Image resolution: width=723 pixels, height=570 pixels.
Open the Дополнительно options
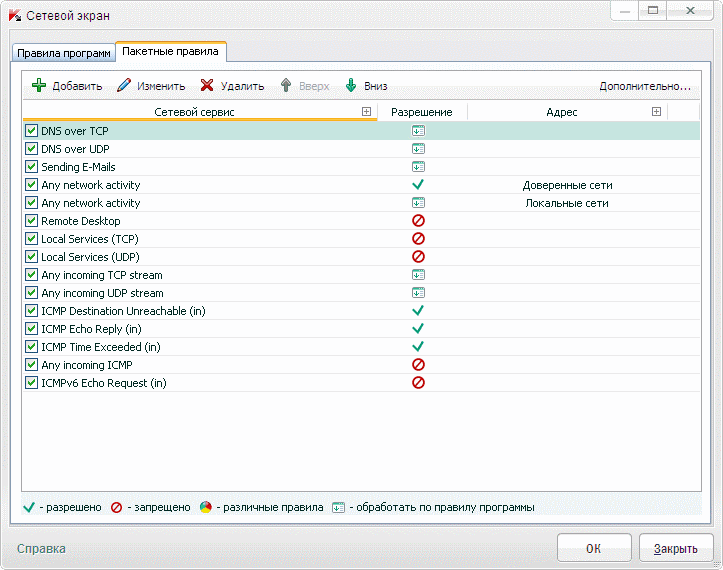pyautogui.click(x=645, y=86)
